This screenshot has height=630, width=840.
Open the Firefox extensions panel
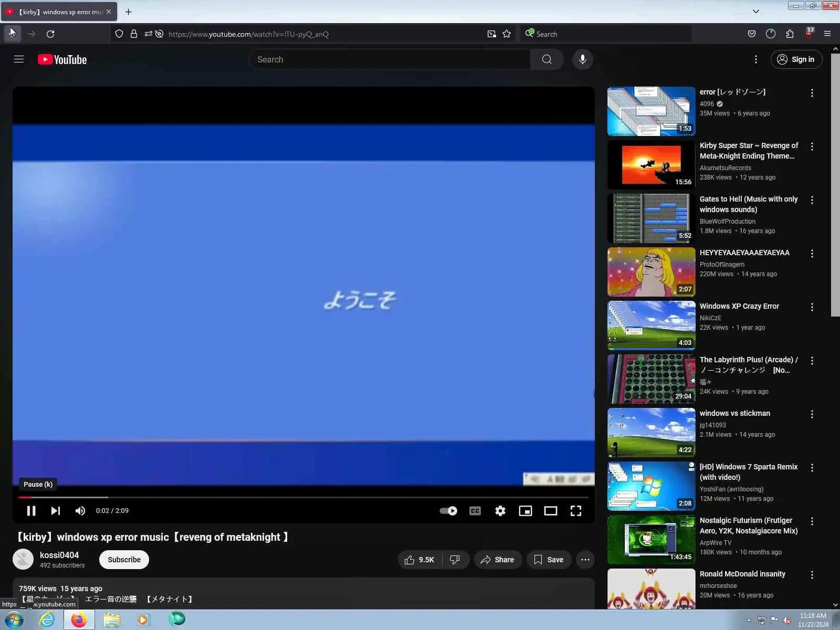click(790, 34)
